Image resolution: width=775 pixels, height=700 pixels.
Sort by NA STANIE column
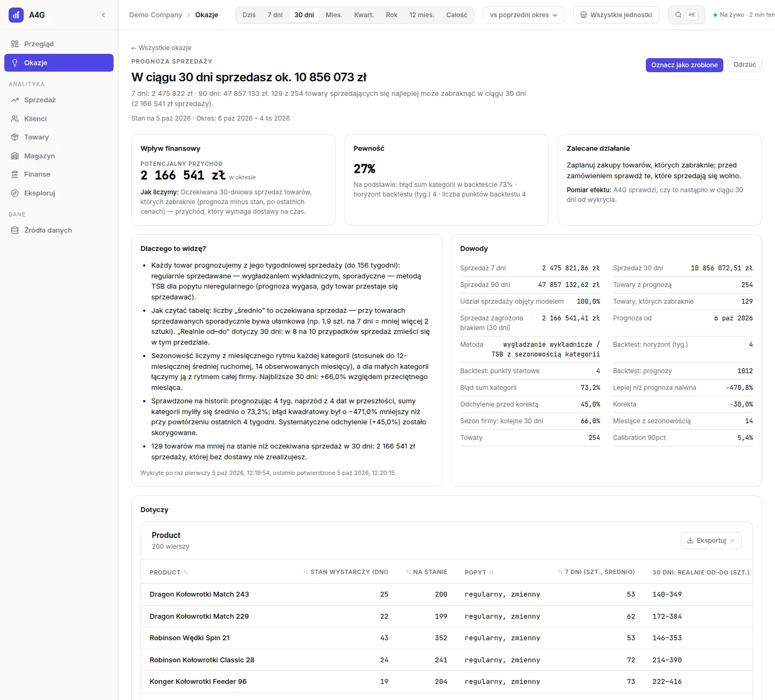pyautogui.click(x=426, y=572)
